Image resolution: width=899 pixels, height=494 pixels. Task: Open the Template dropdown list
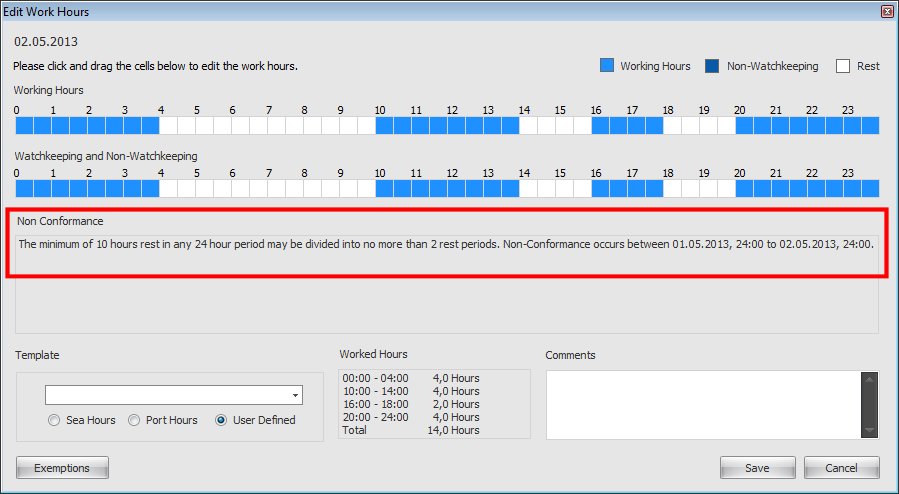pyautogui.click(x=295, y=395)
